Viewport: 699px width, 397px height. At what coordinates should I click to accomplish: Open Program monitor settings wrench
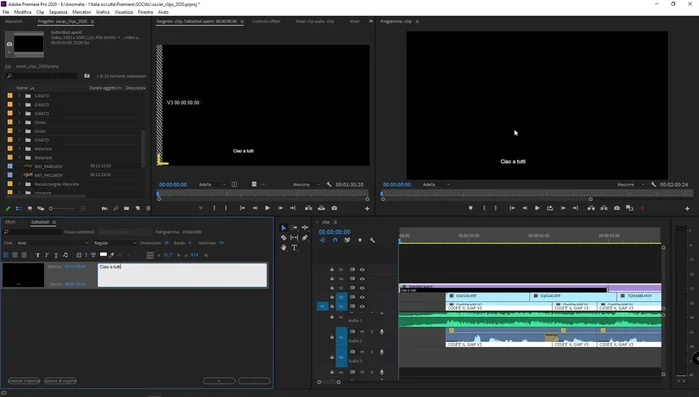653,184
